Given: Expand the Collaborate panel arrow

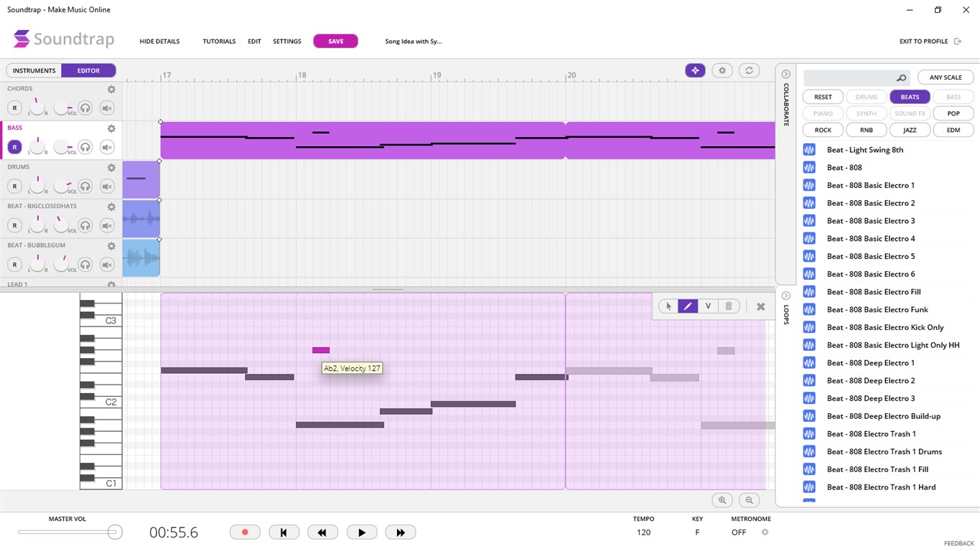Looking at the screenshot, I should click(x=786, y=74).
